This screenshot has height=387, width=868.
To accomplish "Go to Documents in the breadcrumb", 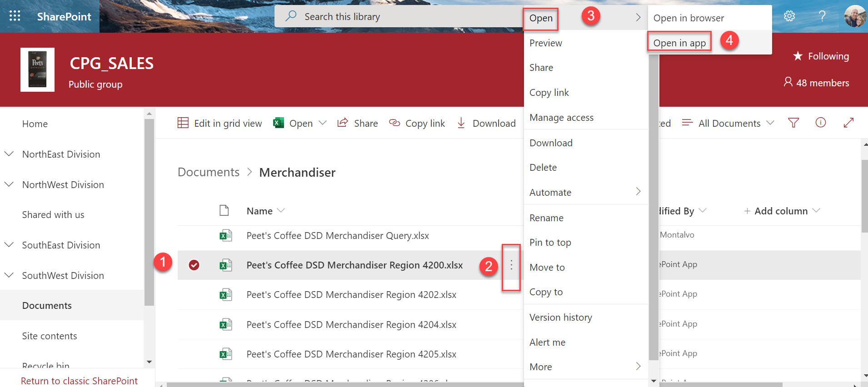I will pos(209,172).
